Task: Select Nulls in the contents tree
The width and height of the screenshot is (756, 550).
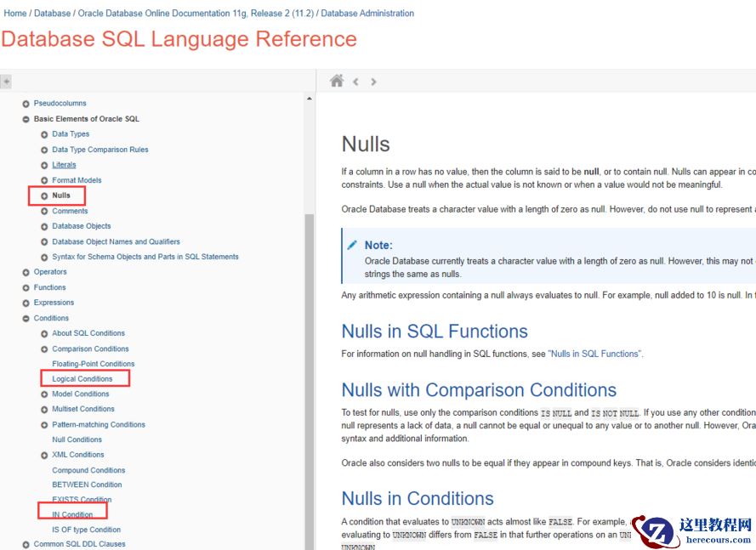Action: coord(60,196)
